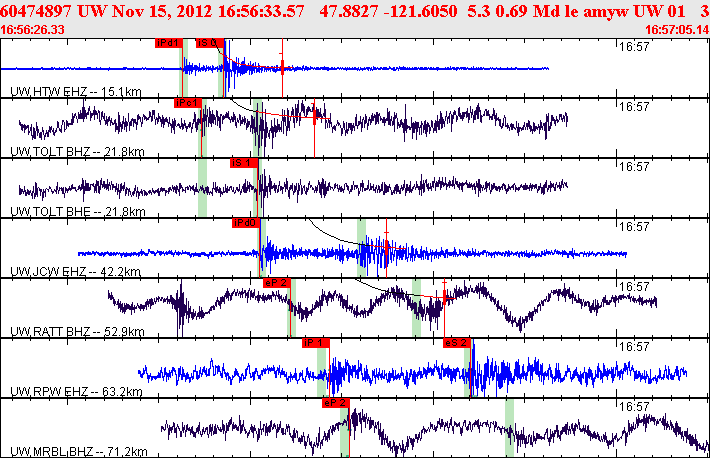
Task: Click the UW.JCW EHZ channel label
Action: pyautogui.click(x=77, y=271)
